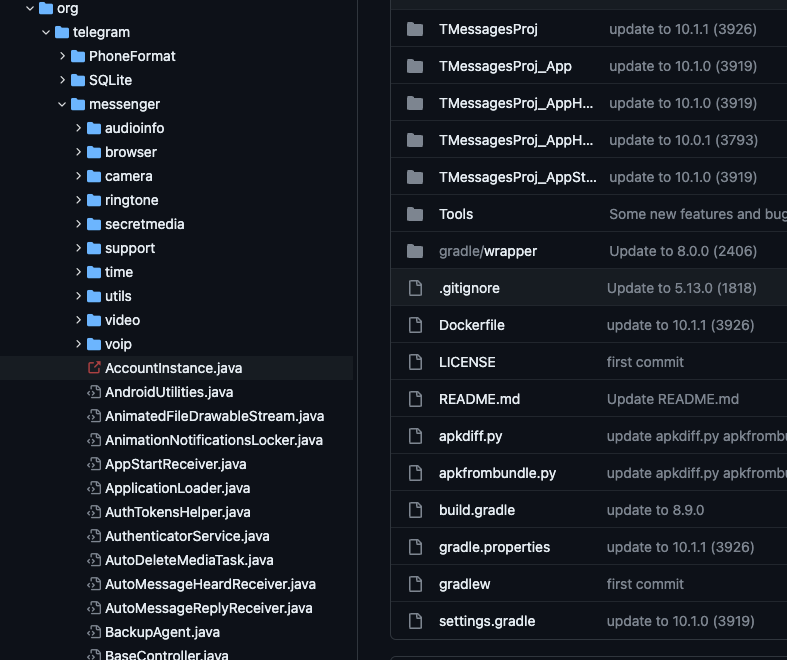Click the org folder icon in tree
Viewport: 787px width, 660px height.
tap(46, 8)
